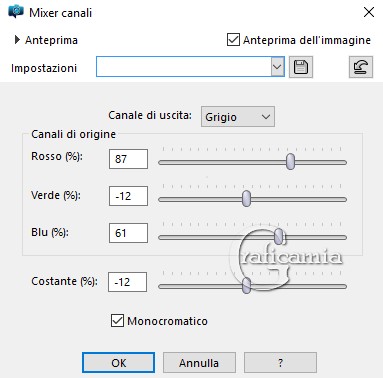Screen dimensions: 383x378
Task: Toggle Anteprima dell'immagine checkbox
Action: tap(233, 40)
